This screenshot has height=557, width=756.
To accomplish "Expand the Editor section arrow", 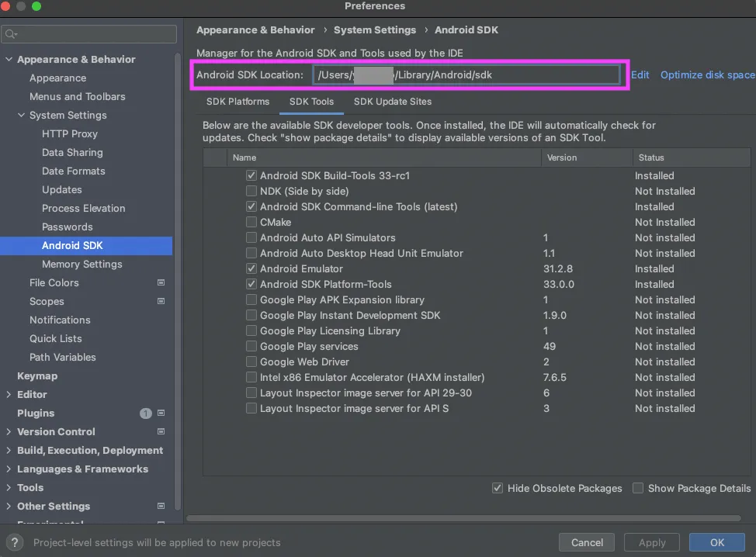I will [x=9, y=395].
